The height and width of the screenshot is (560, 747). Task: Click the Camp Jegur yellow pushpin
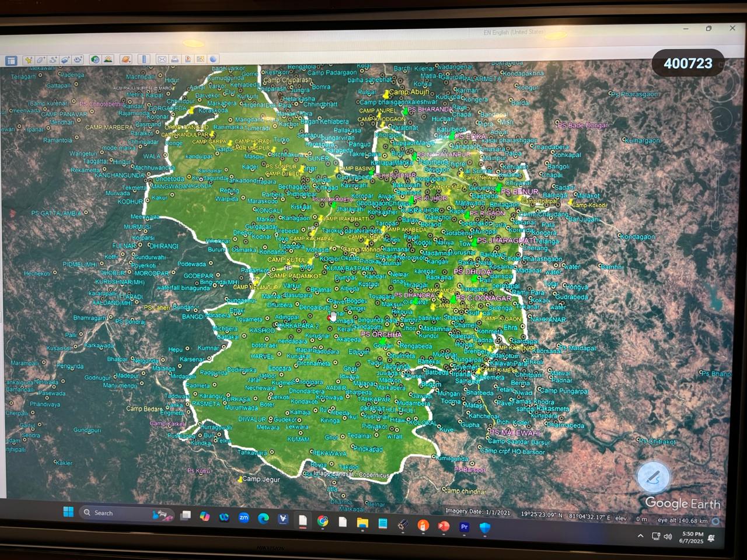click(x=240, y=480)
